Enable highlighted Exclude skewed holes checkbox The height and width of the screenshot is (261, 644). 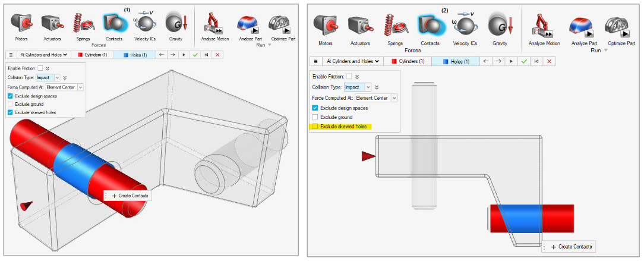[315, 127]
